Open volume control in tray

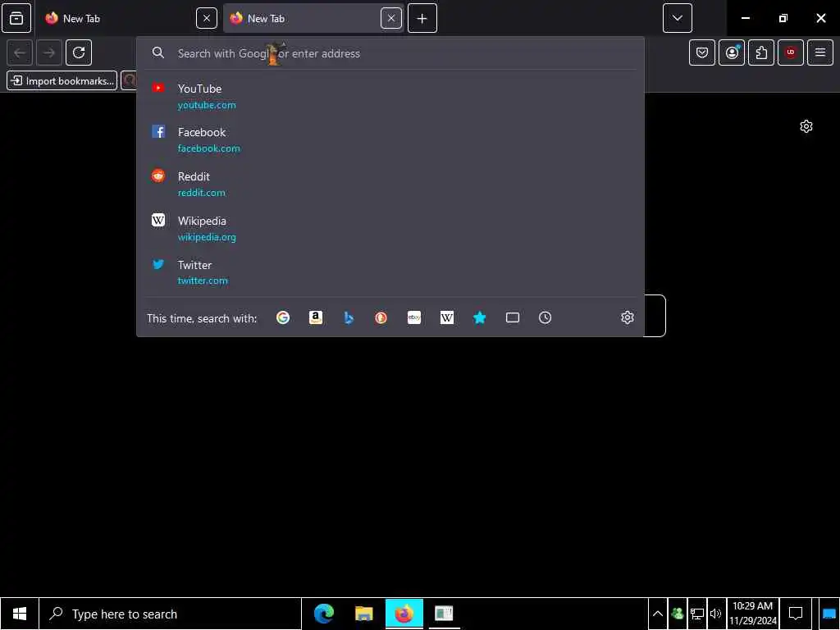(x=715, y=614)
